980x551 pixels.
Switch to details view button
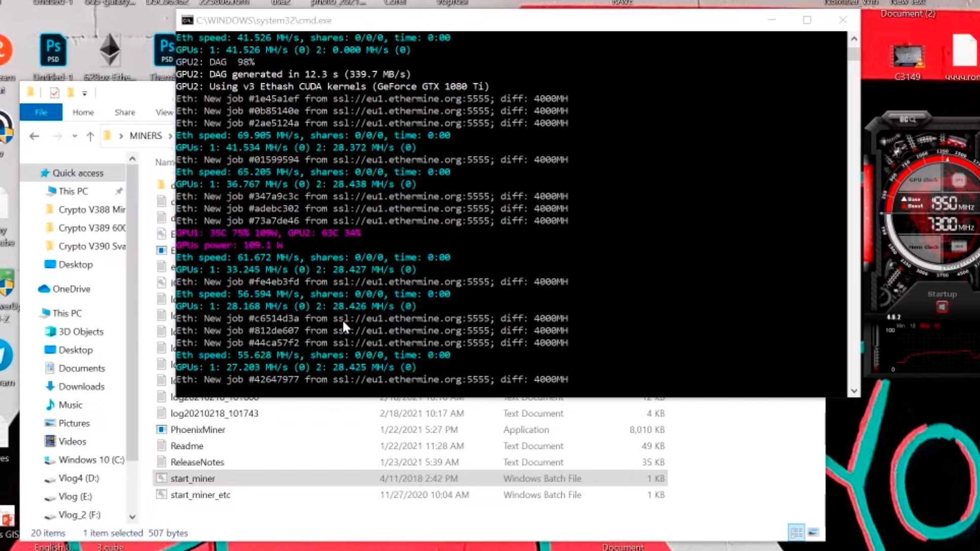pyautogui.click(x=796, y=532)
